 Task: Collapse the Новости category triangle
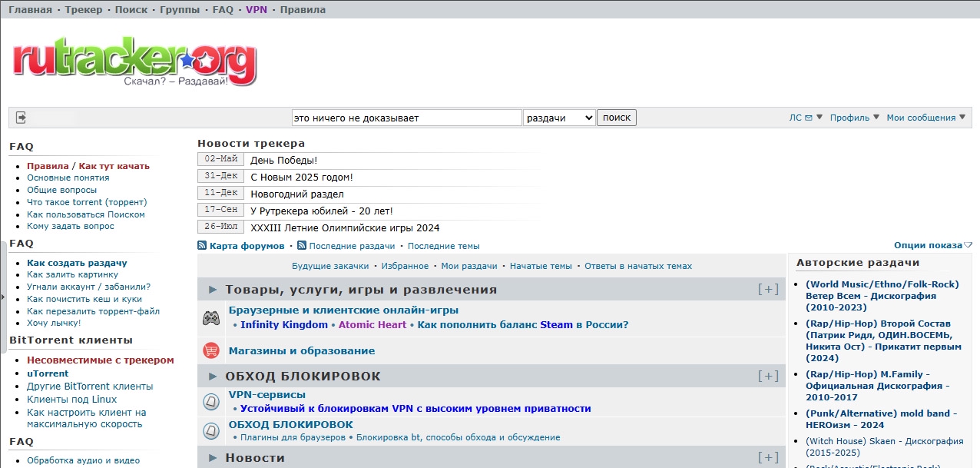pos(213,458)
